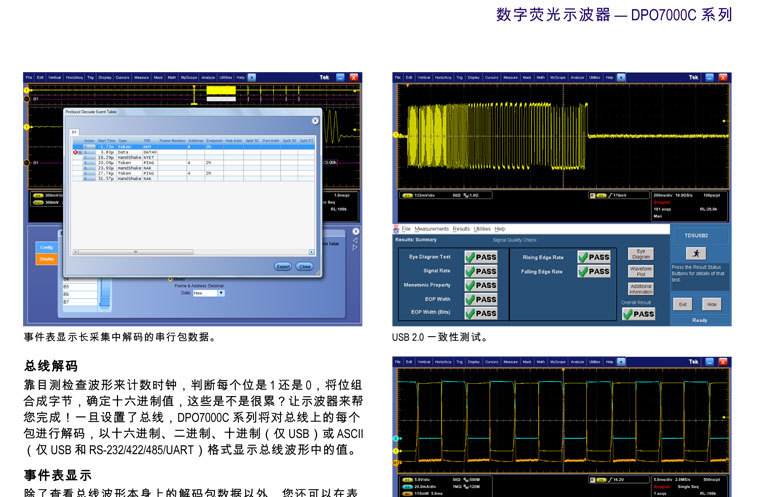The height and width of the screenshot is (497, 760).
Task: Click the orange math channel marker in the bottom-right scope
Action: [x=396, y=463]
